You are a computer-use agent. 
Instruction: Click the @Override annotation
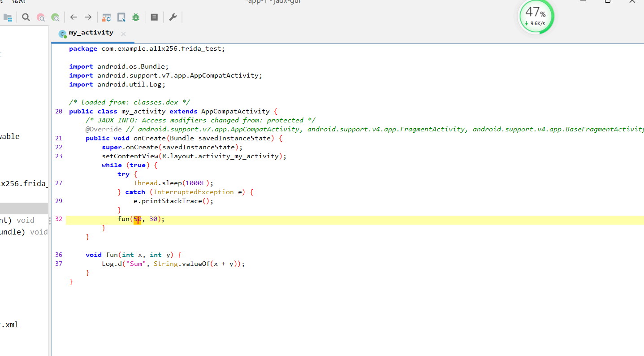pyautogui.click(x=104, y=129)
